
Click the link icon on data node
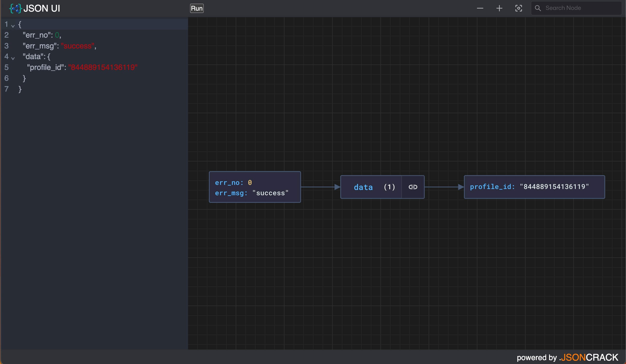tap(413, 187)
